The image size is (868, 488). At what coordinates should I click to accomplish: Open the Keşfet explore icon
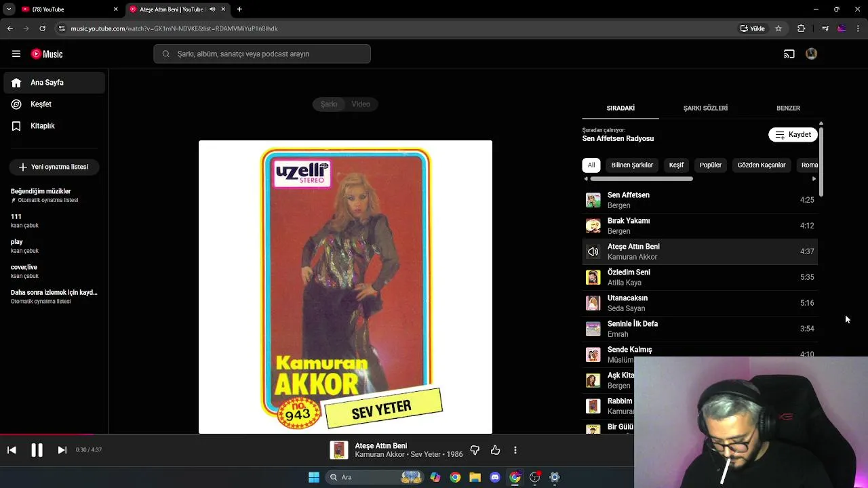(16, 104)
